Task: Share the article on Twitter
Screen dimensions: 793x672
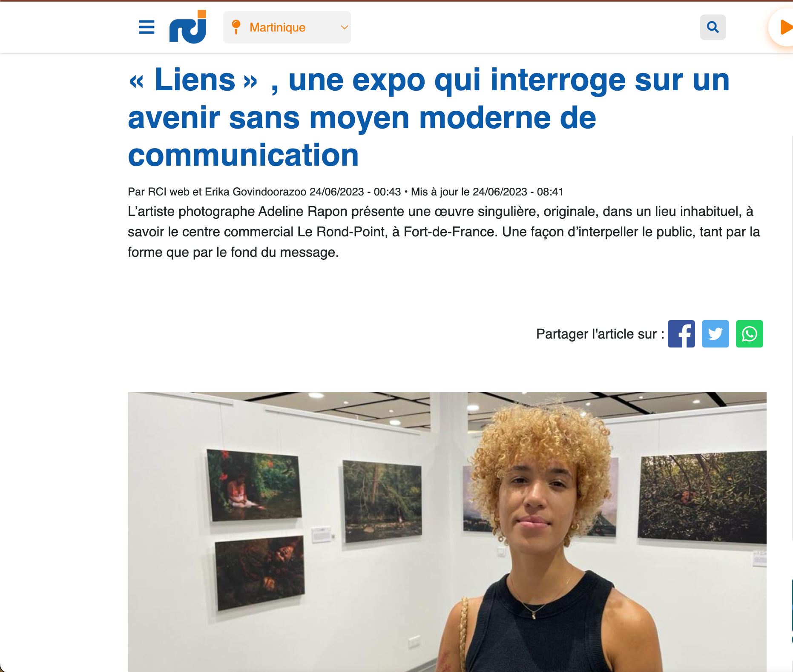Action: click(x=715, y=334)
